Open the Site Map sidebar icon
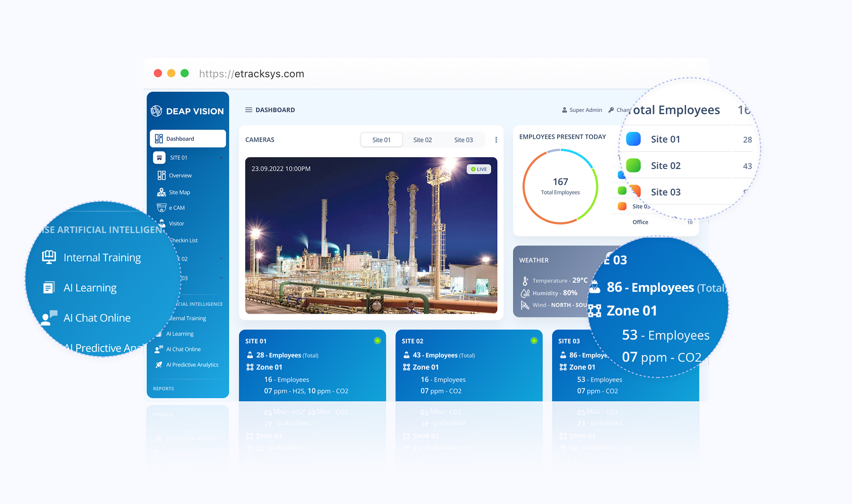 pos(161,192)
